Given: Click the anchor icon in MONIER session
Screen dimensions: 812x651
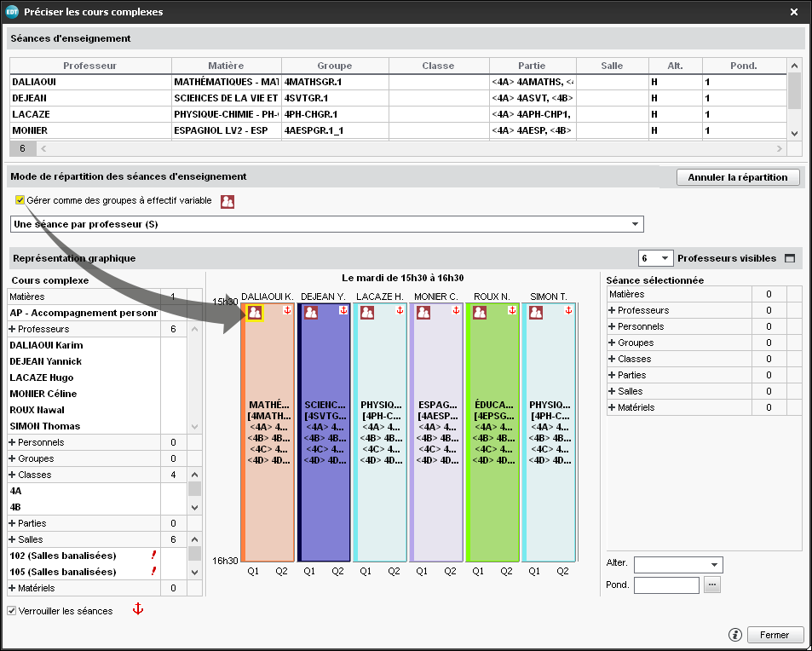Looking at the screenshot, I should [455, 311].
